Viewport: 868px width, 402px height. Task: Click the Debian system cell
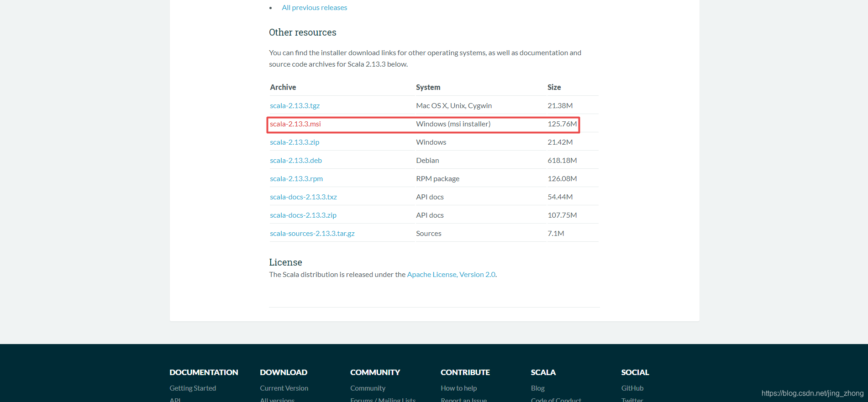click(427, 160)
